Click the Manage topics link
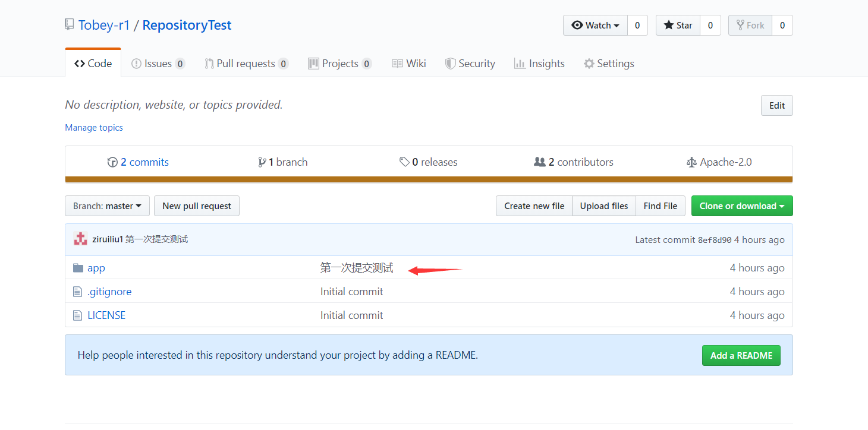The height and width of the screenshot is (430, 868). pos(94,128)
